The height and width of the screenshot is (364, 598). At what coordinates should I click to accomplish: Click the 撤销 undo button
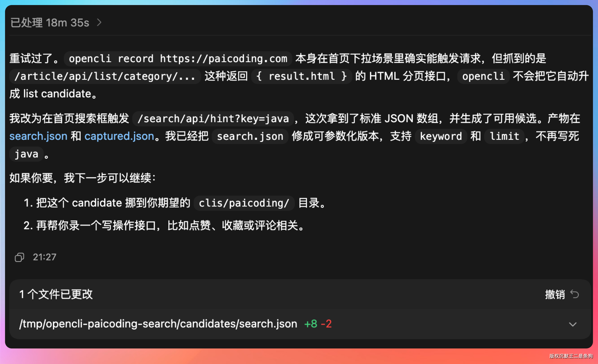[x=555, y=294]
